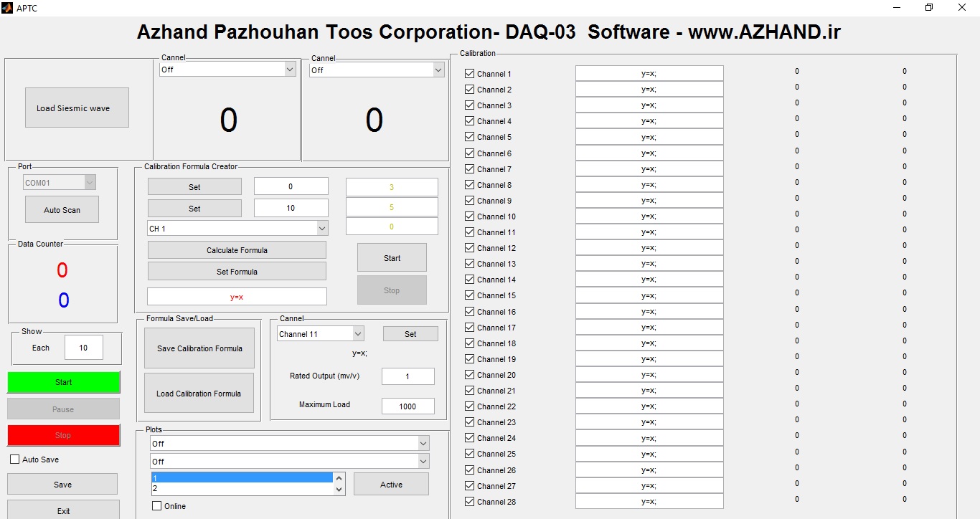Screen dimensions: 980x519
Task: Click the Channel 15 formula field
Action: pyautogui.click(x=649, y=295)
